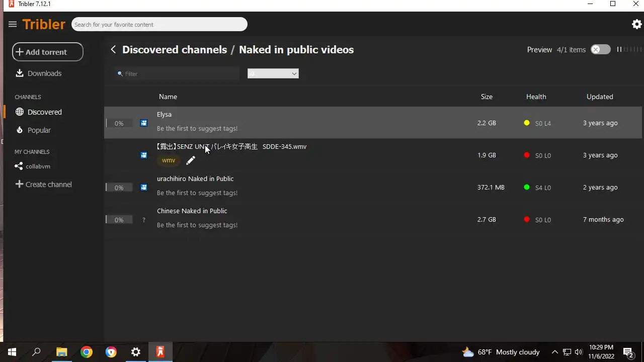Image resolution: width=644 pixels, height=362 pixels.
Task: Click the video category icon on Elysa row
Action: click(x=144, y=123)
